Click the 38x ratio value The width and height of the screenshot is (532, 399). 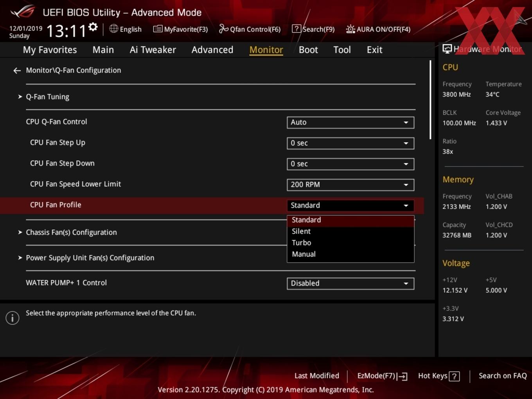[448, 152]
